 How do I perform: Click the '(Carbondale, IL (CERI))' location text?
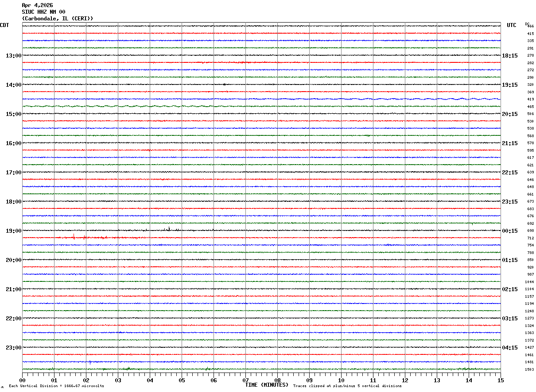58,19
